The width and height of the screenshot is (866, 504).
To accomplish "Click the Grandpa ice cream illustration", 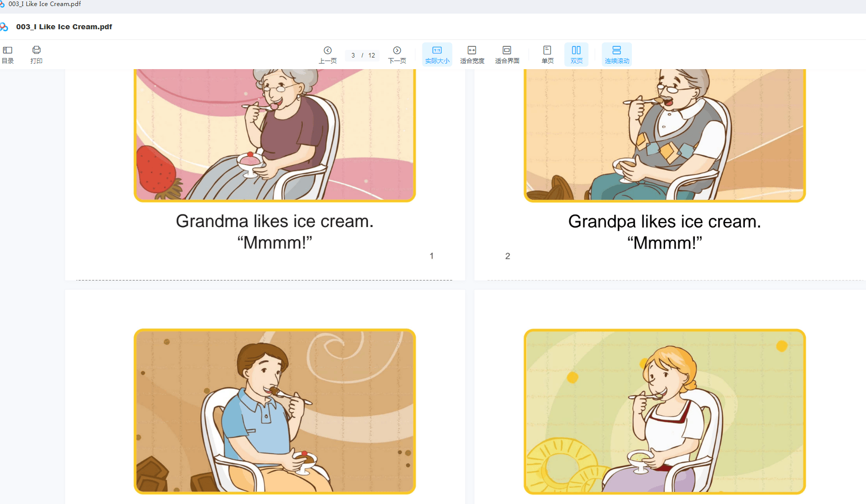I will (x=665, y=135).
